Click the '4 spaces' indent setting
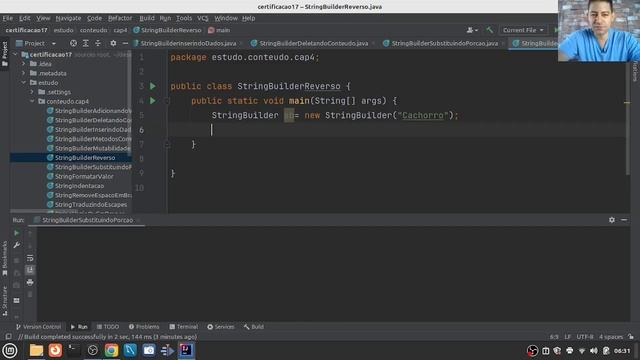This screenshot has width=640, height=360. [611, 337]
